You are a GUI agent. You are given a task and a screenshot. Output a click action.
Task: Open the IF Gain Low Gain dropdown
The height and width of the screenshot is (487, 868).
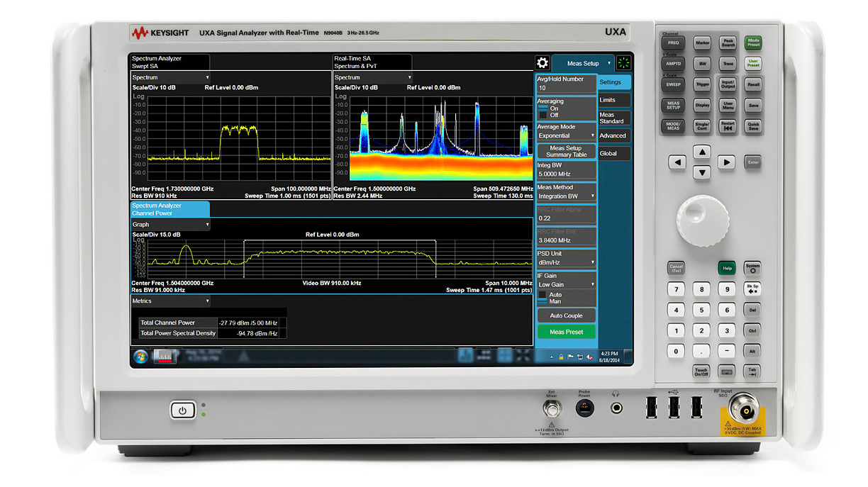coord(566,284)
